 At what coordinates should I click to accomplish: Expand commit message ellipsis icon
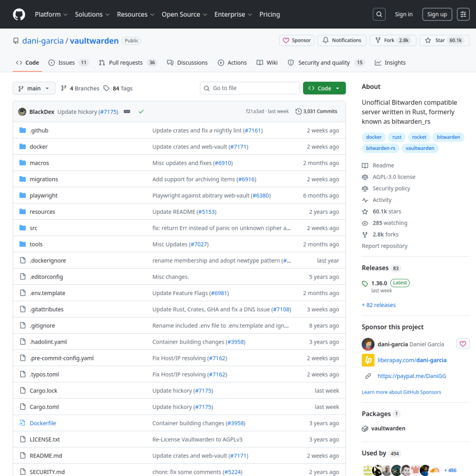(x=127, y=111)
